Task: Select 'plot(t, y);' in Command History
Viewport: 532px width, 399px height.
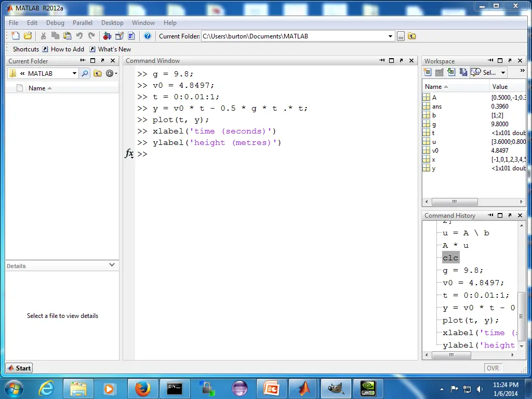Action: tap(471, 320)
